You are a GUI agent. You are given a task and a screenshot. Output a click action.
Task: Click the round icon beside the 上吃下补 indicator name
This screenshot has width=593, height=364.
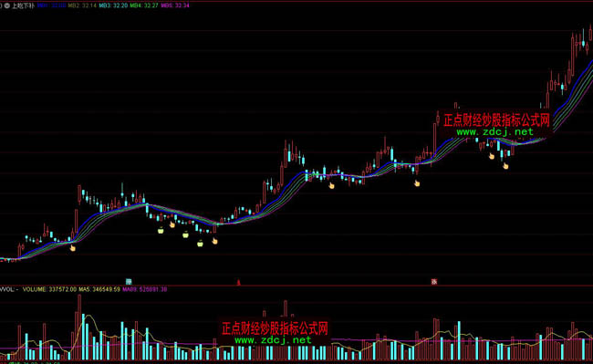tap(6, 5)
